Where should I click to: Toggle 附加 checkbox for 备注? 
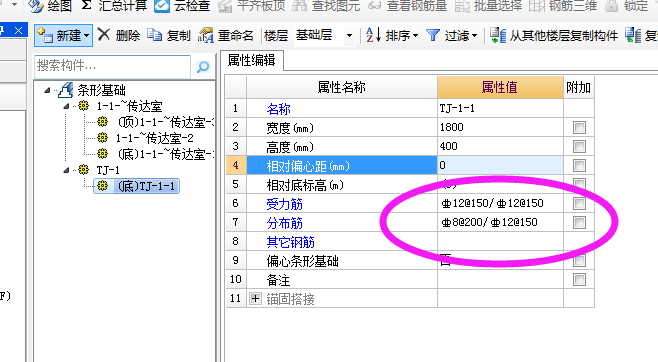point(579,279)
